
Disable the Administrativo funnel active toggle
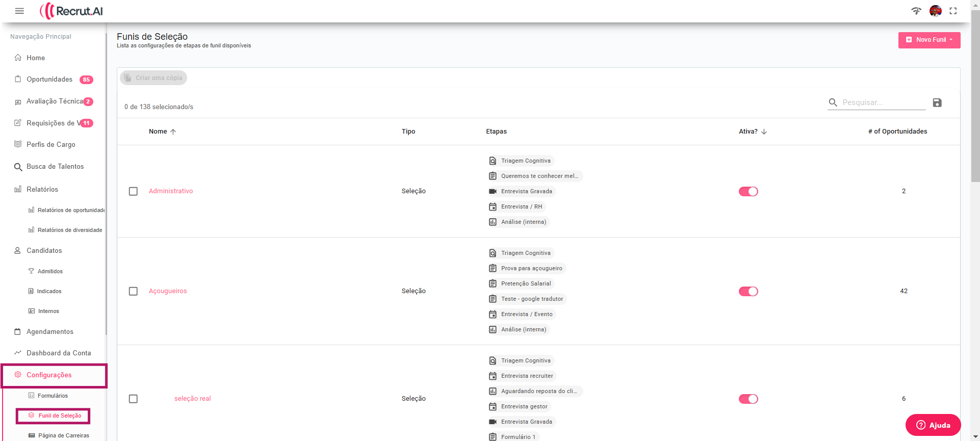[749, 191]
